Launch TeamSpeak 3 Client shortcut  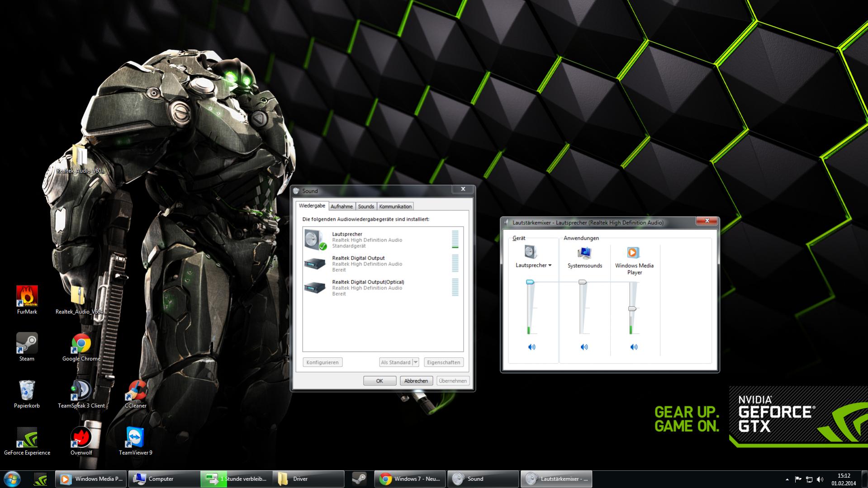coord(81,393)
